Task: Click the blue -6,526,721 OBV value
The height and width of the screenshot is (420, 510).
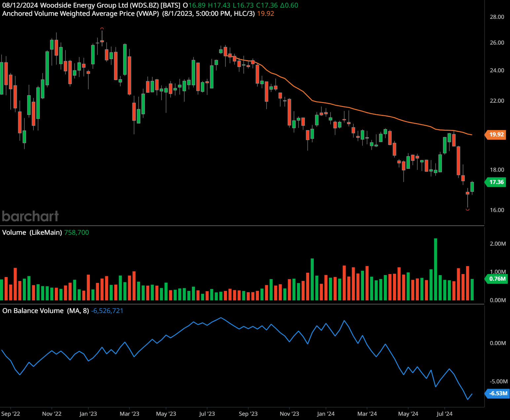Action: (x=107, y=311)
